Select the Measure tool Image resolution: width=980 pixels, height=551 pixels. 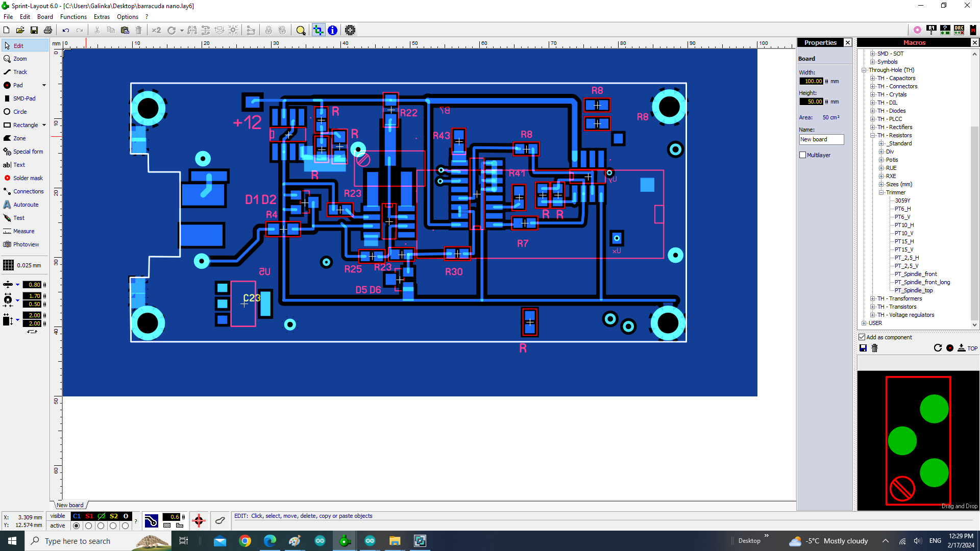click(23, 231)
